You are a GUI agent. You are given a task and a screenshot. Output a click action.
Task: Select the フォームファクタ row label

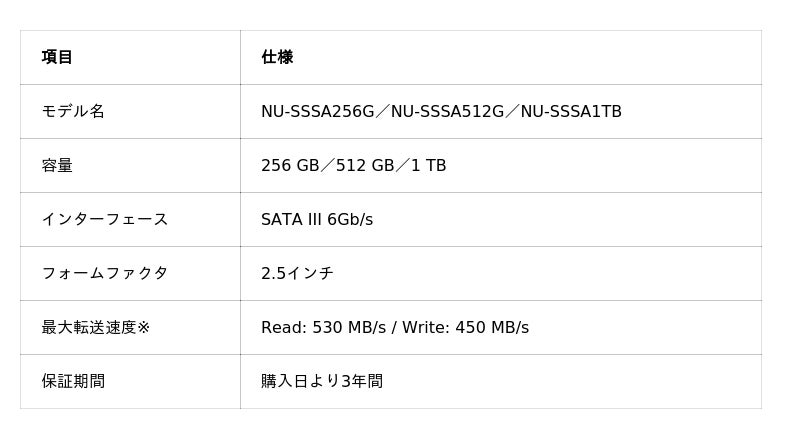click(105, 273)
